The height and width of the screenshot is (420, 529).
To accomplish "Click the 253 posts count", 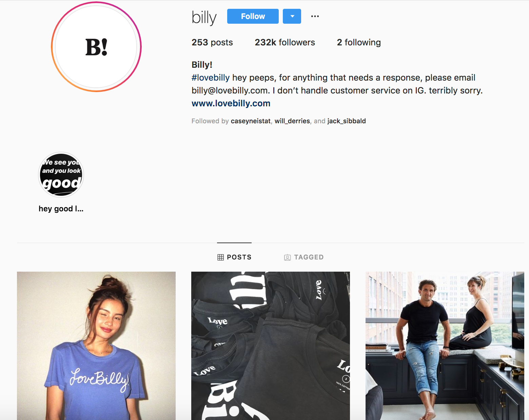I will (x=212, y=42).
